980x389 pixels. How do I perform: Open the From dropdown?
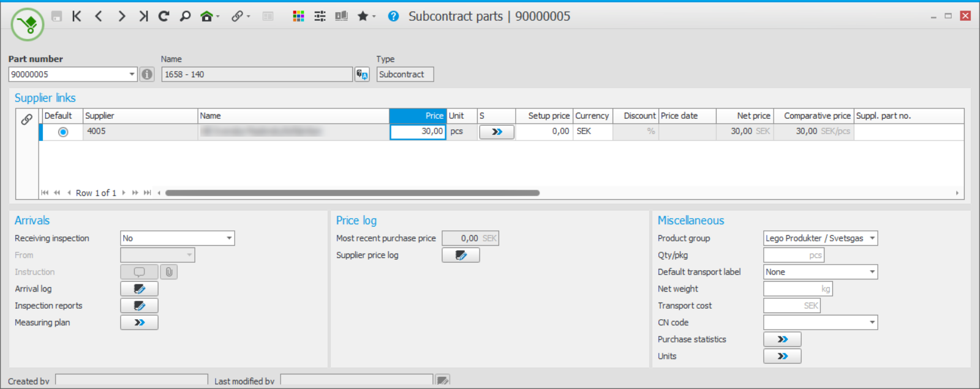(189, 255)
